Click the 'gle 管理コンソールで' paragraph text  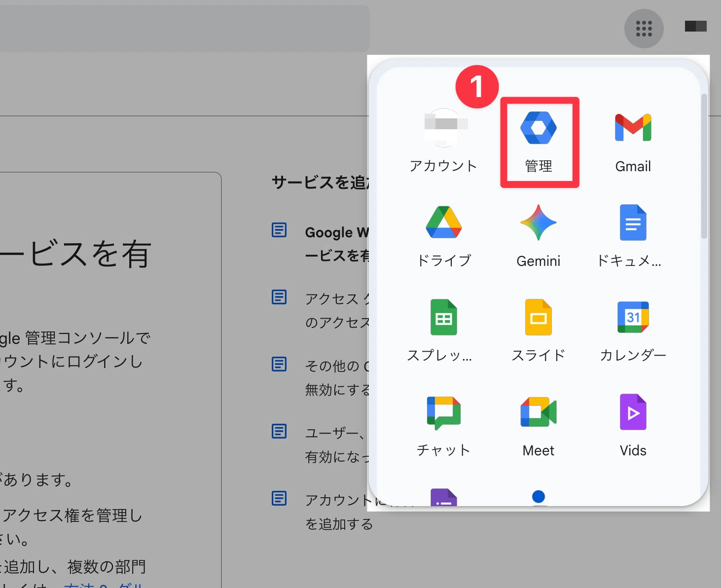coord(75,338)
